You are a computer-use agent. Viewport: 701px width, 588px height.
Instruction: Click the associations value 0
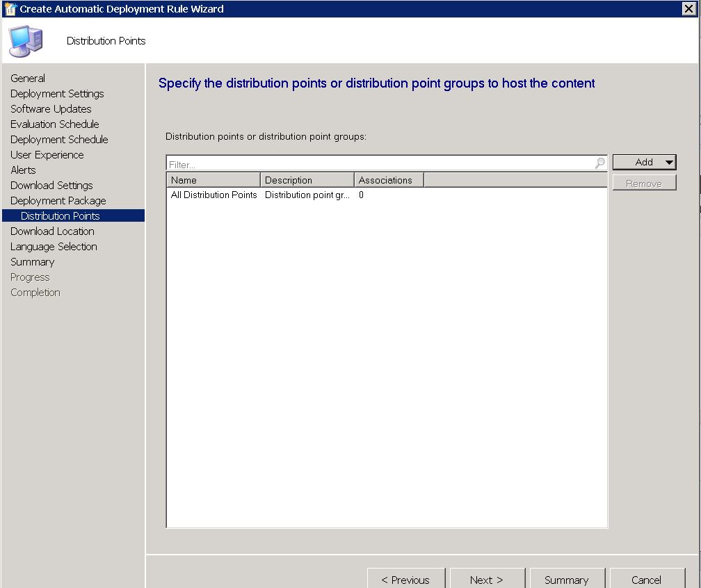point(361,195)
